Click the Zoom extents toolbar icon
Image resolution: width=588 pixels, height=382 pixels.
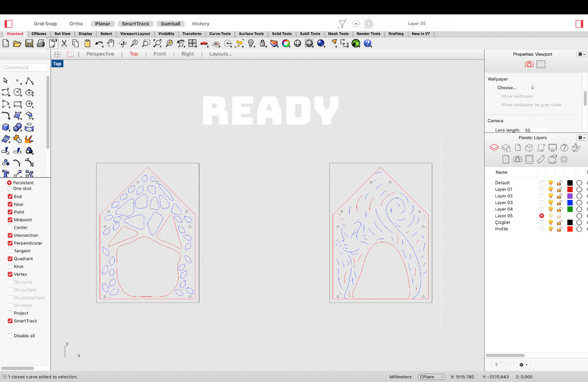[x=157, y=44]
